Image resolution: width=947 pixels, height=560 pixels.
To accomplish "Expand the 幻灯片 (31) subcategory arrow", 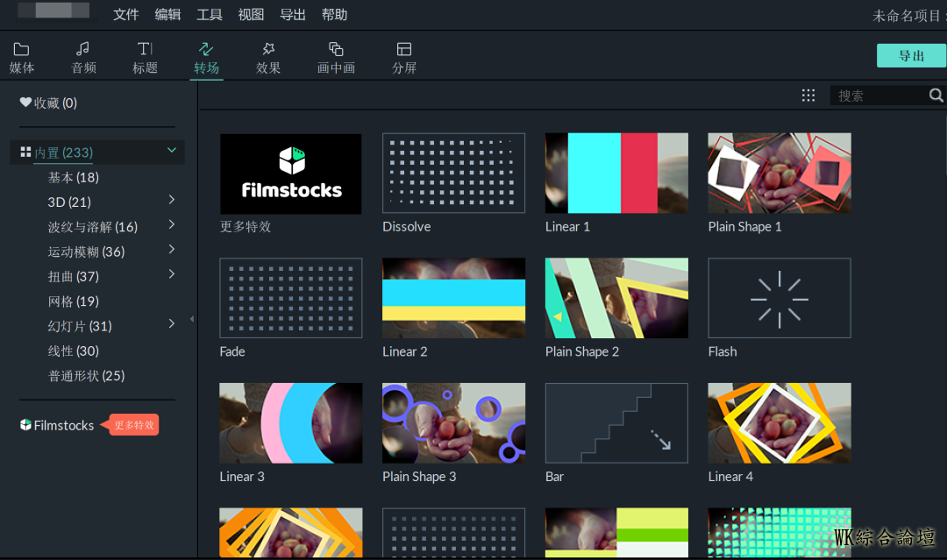I will pos(172,324).
